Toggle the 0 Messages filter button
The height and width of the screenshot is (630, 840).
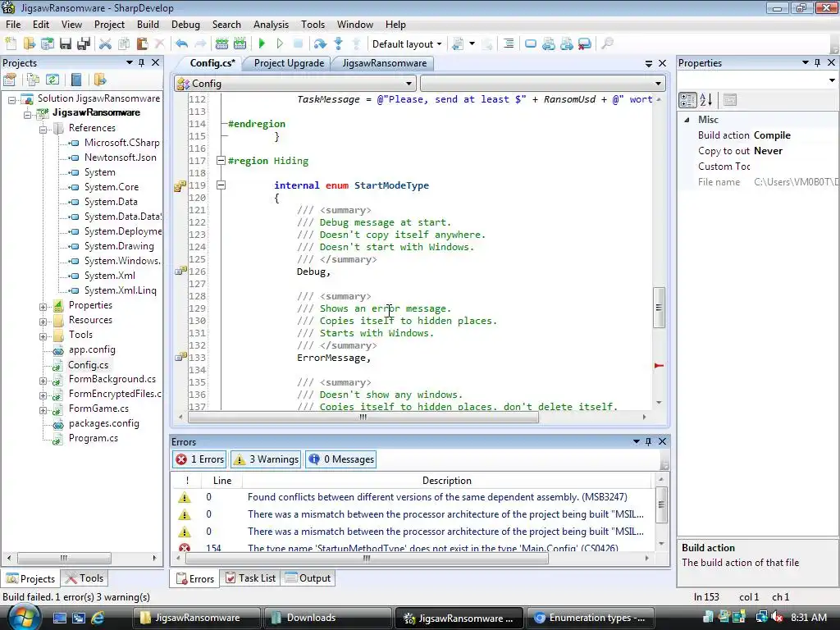(340, 459)
